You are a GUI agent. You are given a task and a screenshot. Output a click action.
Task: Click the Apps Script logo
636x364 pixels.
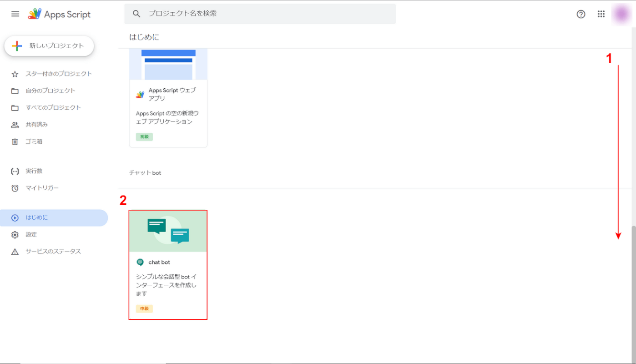point(60,14)
